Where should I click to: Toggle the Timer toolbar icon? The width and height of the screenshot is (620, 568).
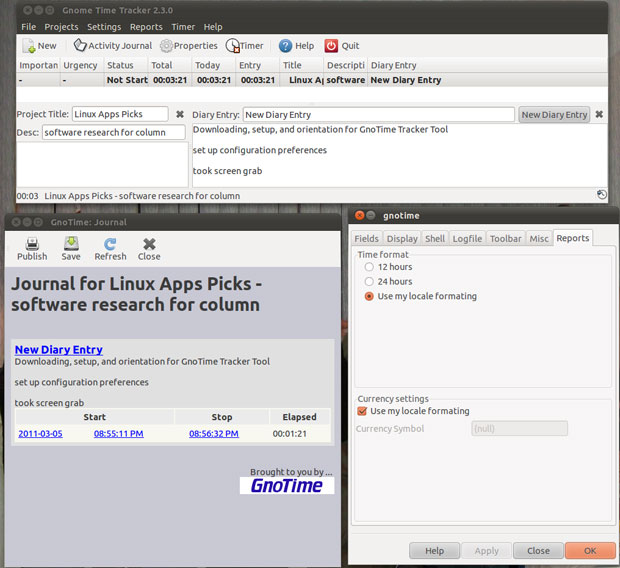[232, 45]
